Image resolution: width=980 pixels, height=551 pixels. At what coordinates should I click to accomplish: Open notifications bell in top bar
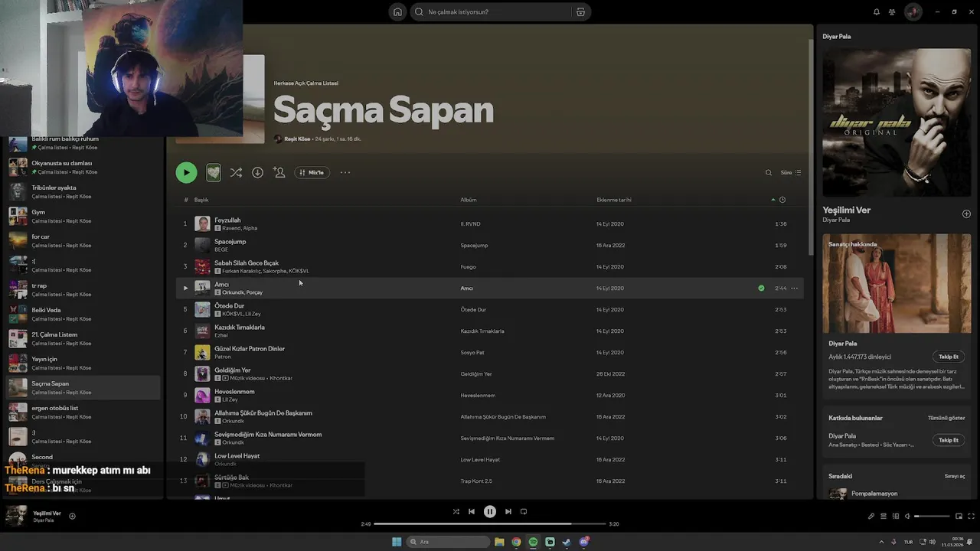[877, 12]
